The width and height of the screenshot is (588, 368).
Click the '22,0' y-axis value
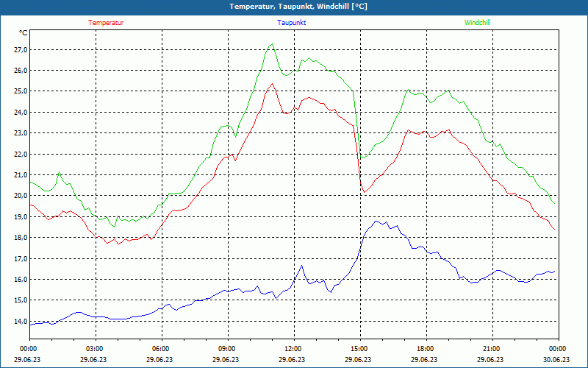(21, 155)
